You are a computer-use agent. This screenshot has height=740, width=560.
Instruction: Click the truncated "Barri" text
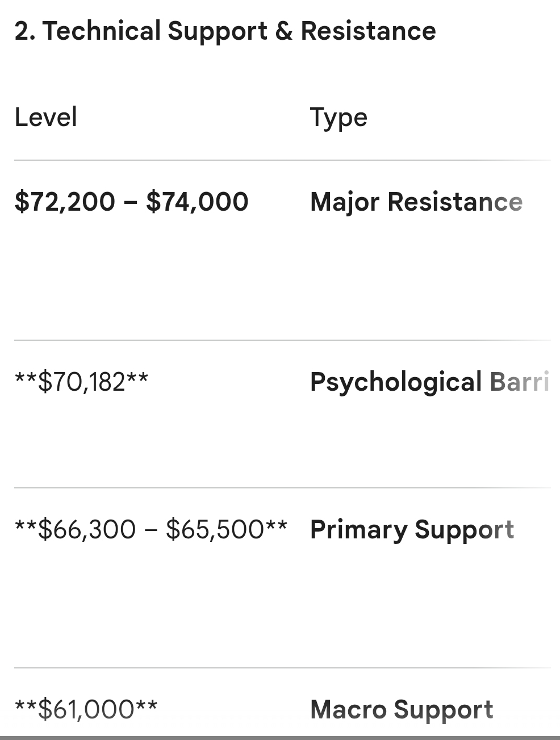coord(519,382)
